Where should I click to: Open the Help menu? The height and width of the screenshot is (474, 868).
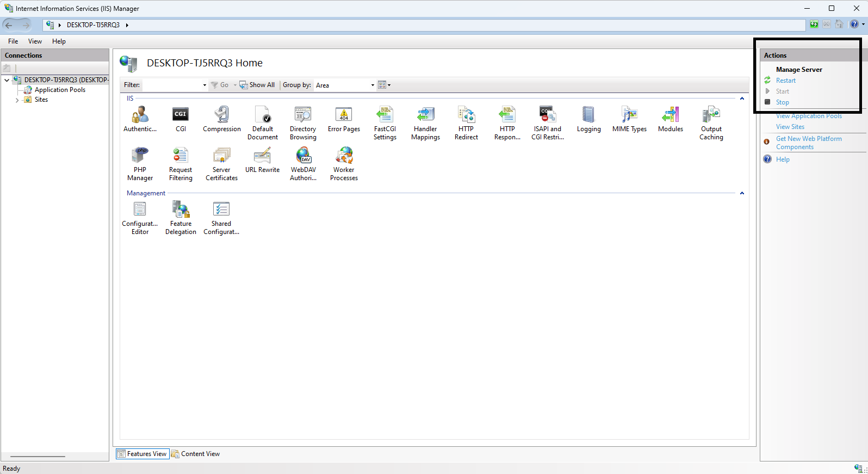coord(59,41)
